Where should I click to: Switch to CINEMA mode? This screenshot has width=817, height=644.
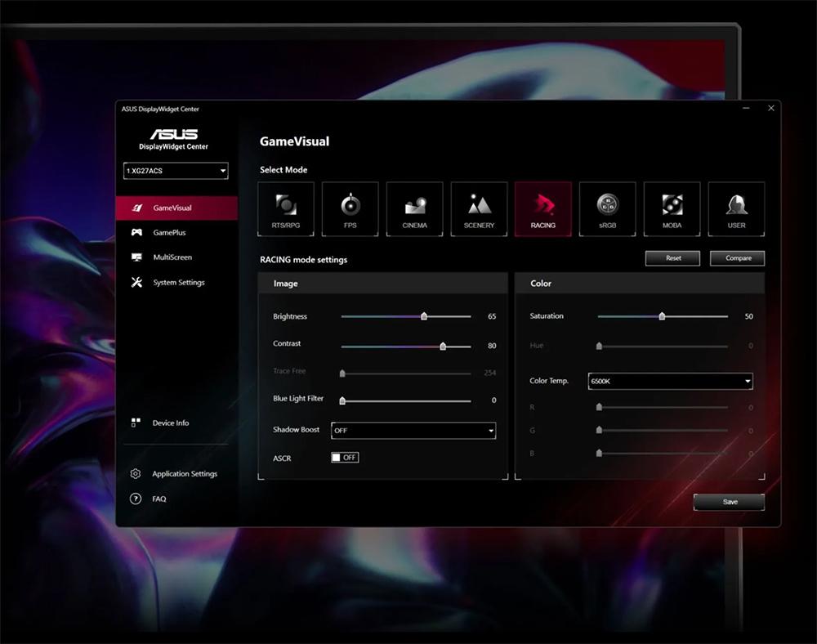pos(414,208)
